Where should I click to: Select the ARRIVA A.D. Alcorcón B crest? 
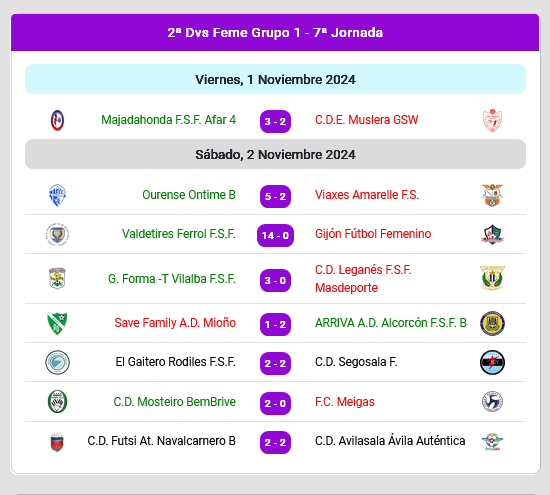pos(492,323)
